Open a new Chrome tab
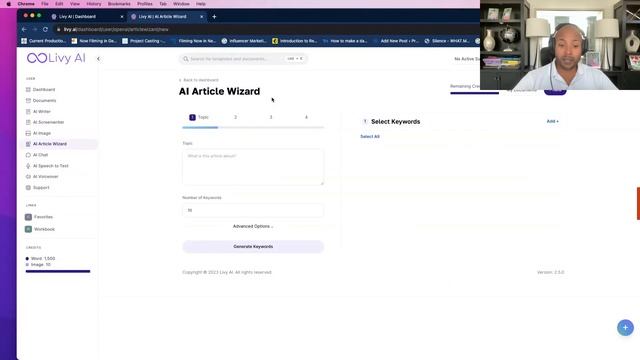Image resolution: width=640 pixels, height=360 pixels. (214, 17)
